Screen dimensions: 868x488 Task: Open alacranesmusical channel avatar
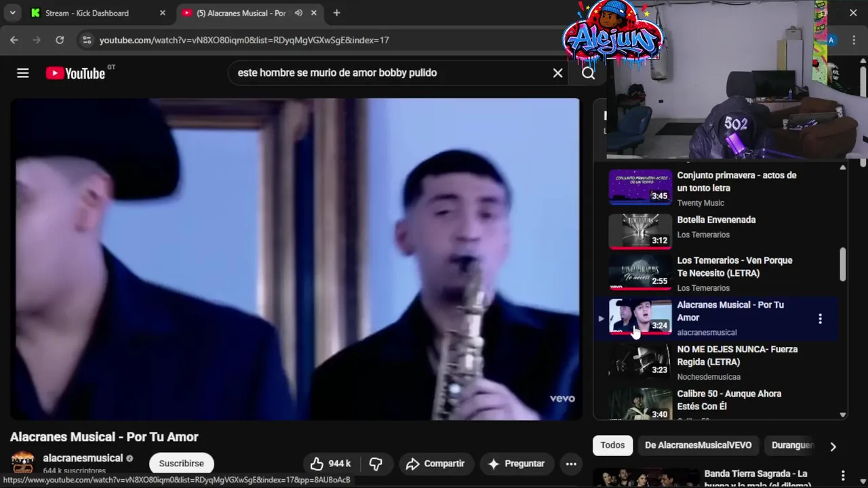(x=22, y=463)
